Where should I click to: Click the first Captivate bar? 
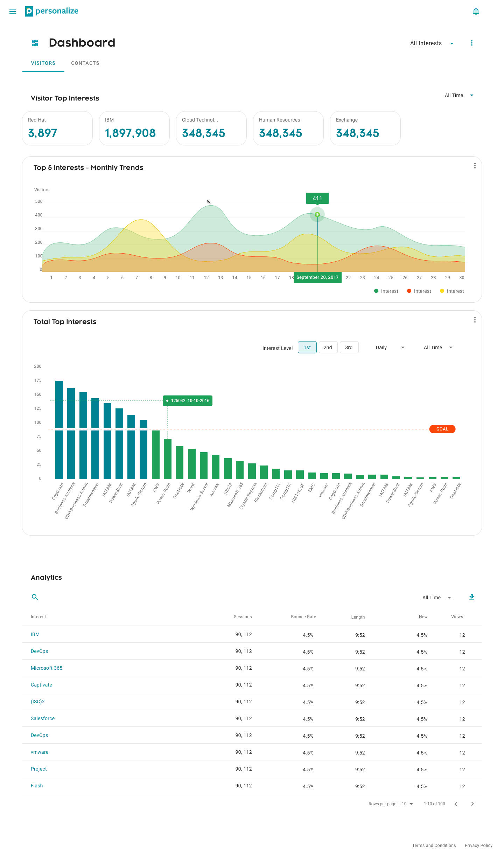pos(59,430)
